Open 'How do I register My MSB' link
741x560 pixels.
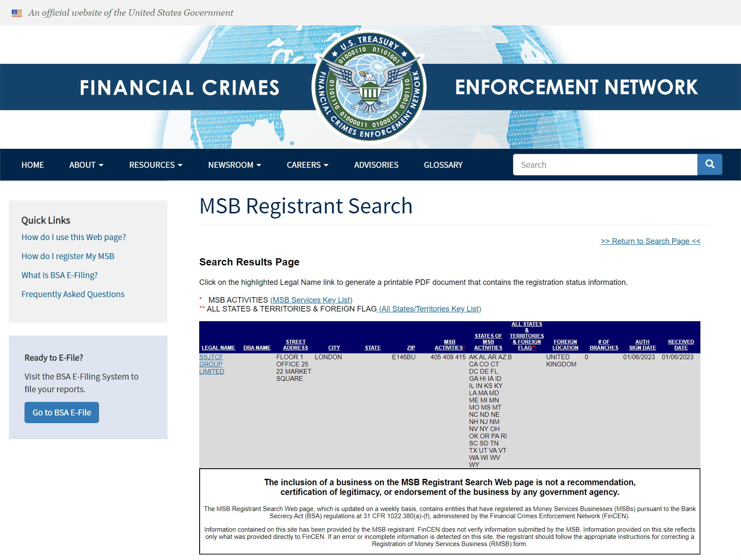pyautogui.click(x=68, y=256)
